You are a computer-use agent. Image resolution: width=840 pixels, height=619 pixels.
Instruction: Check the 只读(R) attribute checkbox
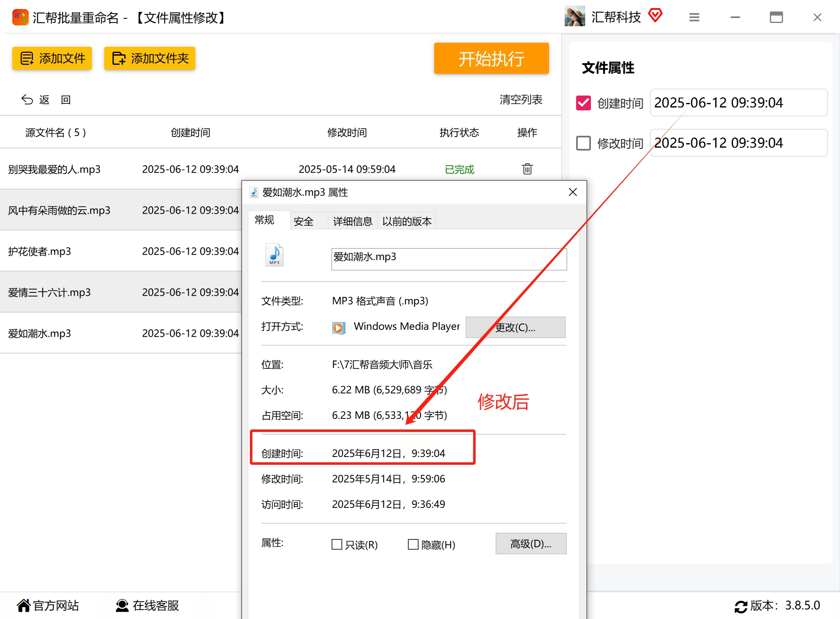pos(336,544)
